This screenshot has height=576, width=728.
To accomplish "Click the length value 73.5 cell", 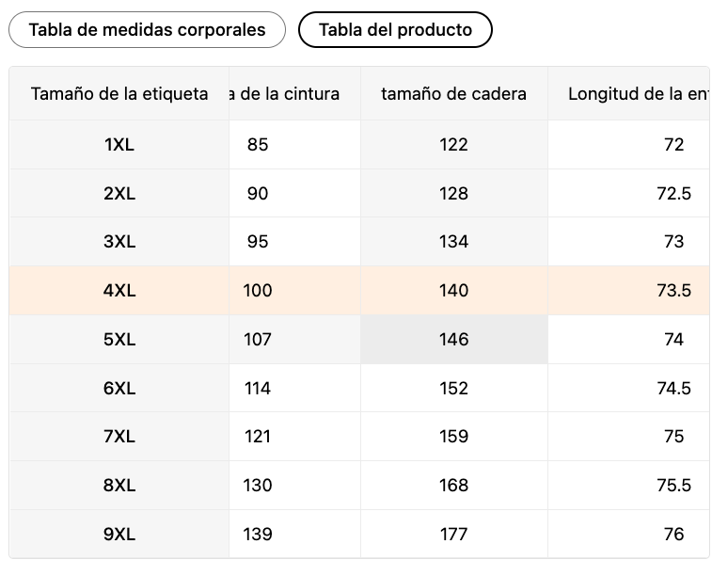I will [x=673, y=291].
